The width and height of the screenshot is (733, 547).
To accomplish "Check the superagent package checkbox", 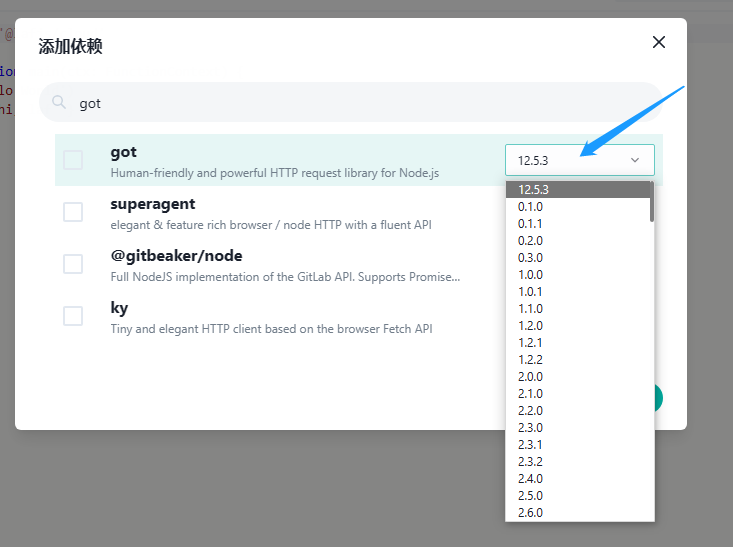I will [73, 212].
